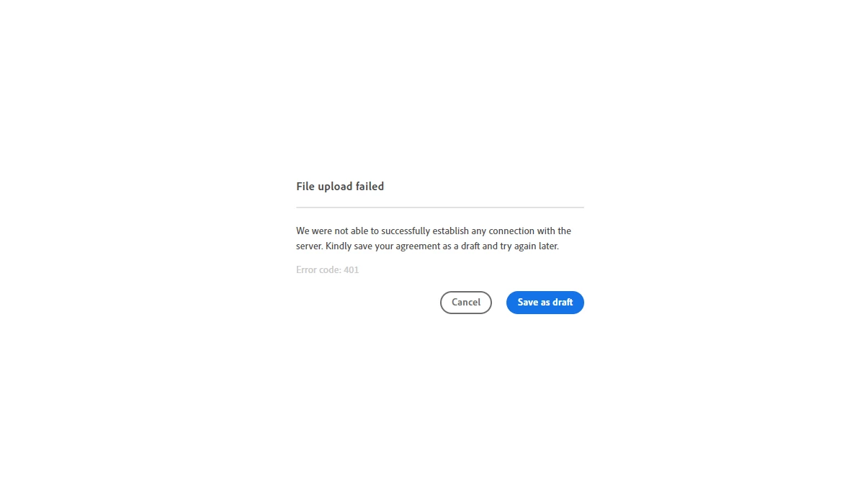868x482 pixels.
Task: Click the Cancel button
Action: [x=465, y=303]
